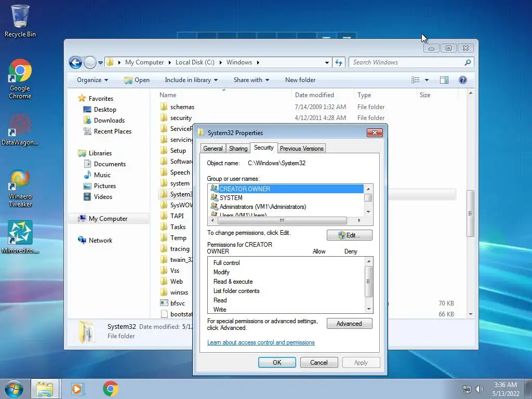
Task: Open the network tray icon
Action: [x=467, y=390]
